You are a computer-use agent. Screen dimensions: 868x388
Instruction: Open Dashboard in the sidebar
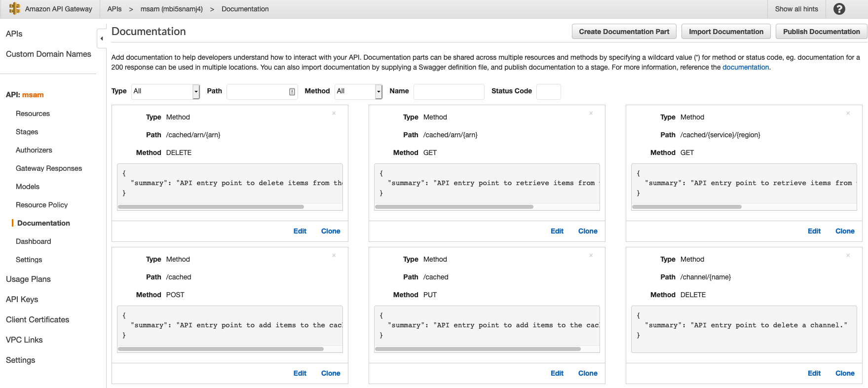33,241
